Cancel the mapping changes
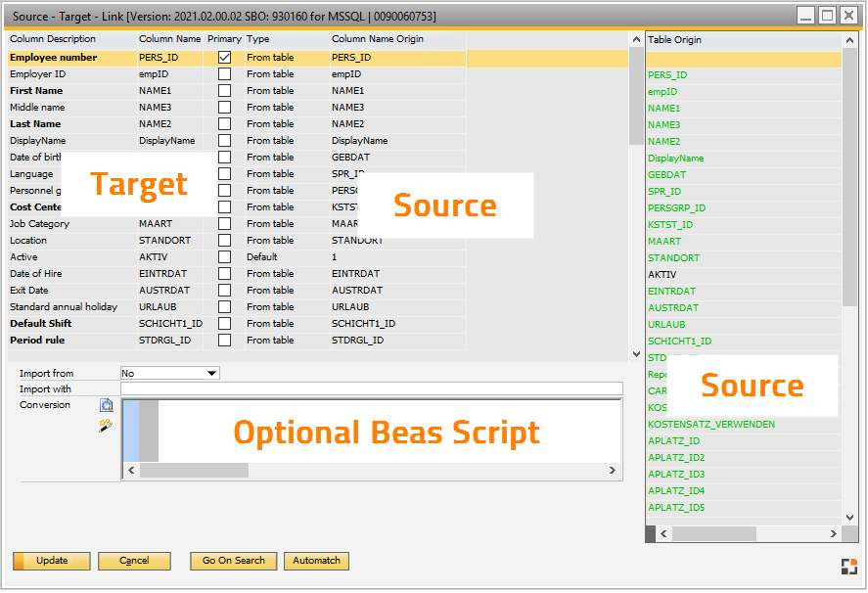Image resolution: width=868 pixels, height=593 pixels. pos(134,561)
